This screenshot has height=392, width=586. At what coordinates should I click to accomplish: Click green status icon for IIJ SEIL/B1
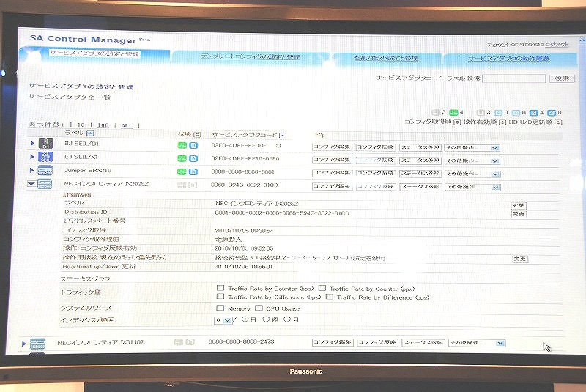[x=181, y=146]
